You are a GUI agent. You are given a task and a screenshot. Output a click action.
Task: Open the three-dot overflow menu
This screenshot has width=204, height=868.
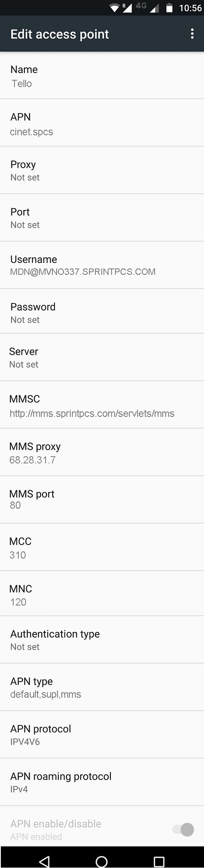(193, 34)
